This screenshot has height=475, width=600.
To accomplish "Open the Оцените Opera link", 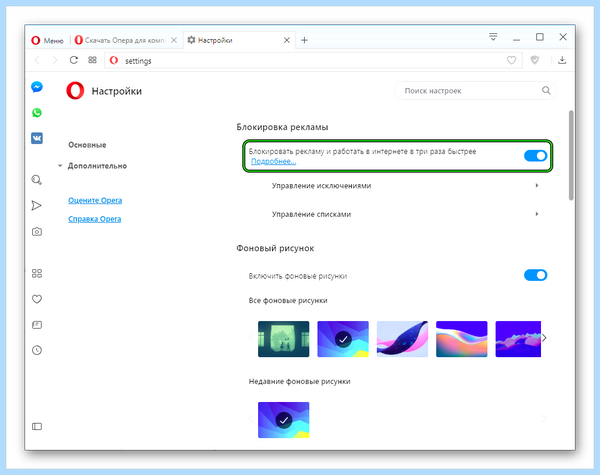I will pos(95,200).
